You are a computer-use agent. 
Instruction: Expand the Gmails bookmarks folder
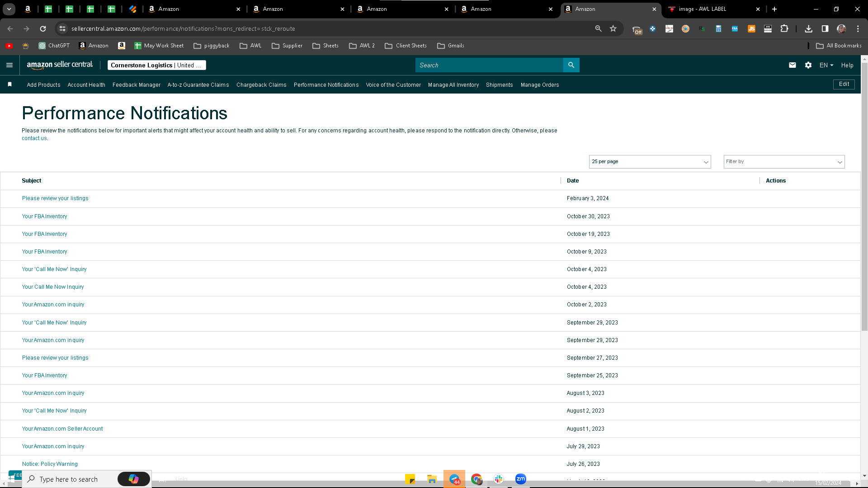pyautogui.click(x=451, y=46)
